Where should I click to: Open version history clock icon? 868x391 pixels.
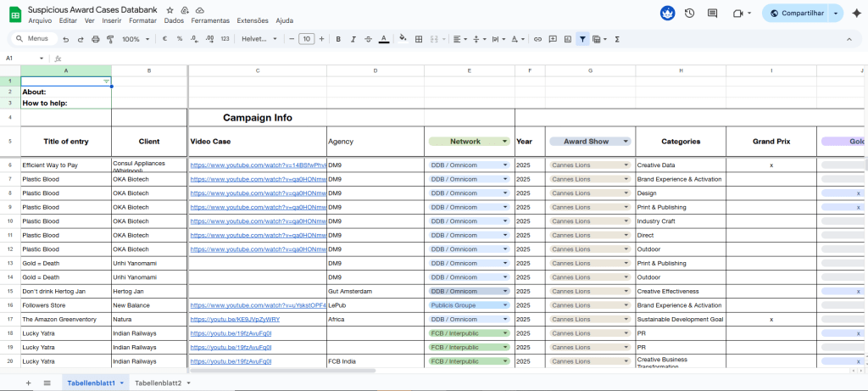[x=689, y=14]
